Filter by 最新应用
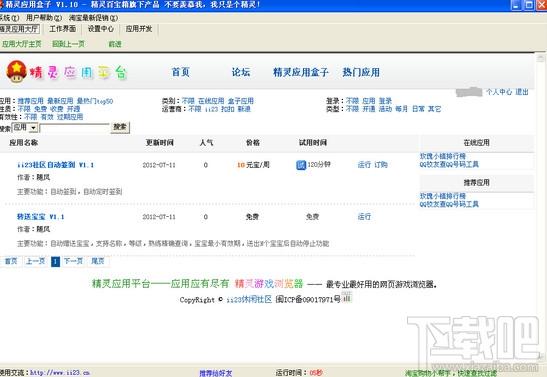The height and width of the screenshot is (377, 547). click(x=60, y=101)
